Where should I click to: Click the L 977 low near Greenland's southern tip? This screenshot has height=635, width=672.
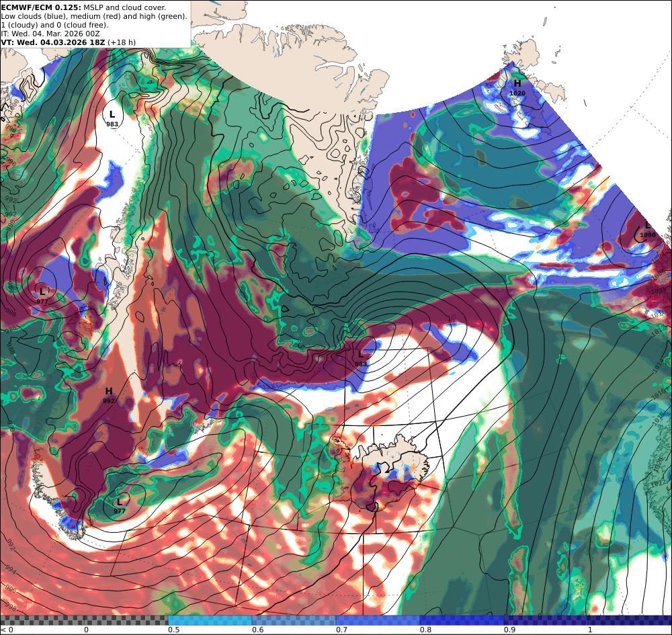pos(120,505)
